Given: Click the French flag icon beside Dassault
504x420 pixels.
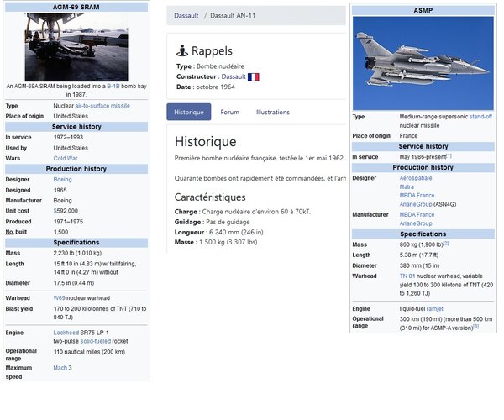Looking at the screenshot, I should point(254,77).
